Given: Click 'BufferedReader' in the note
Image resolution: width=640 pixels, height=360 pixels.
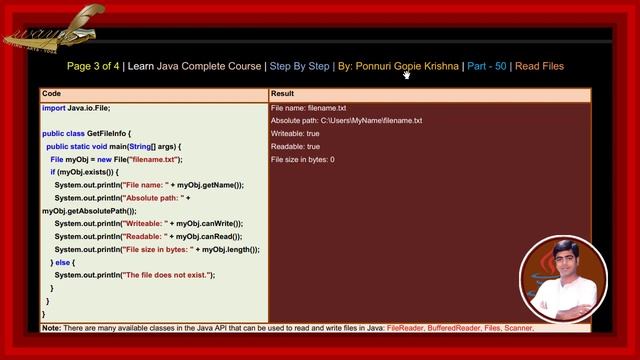Looking at the screenshot, I should tap(454, 328).
